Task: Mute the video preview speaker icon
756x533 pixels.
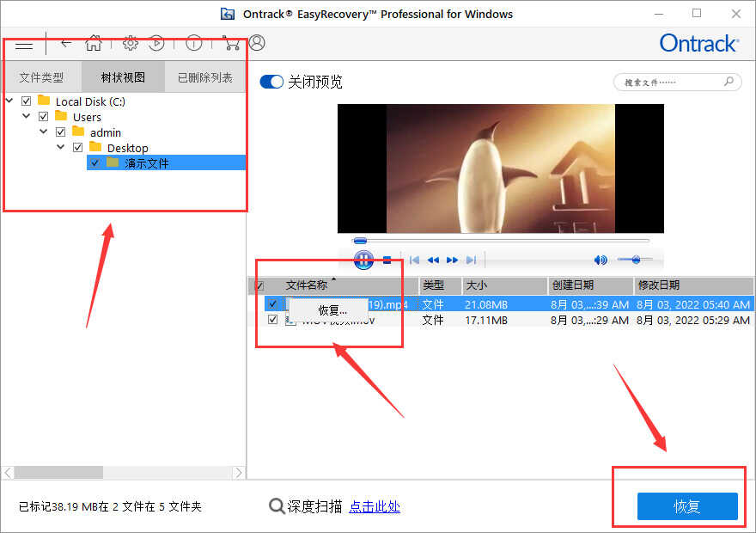Action: (601, 260)
